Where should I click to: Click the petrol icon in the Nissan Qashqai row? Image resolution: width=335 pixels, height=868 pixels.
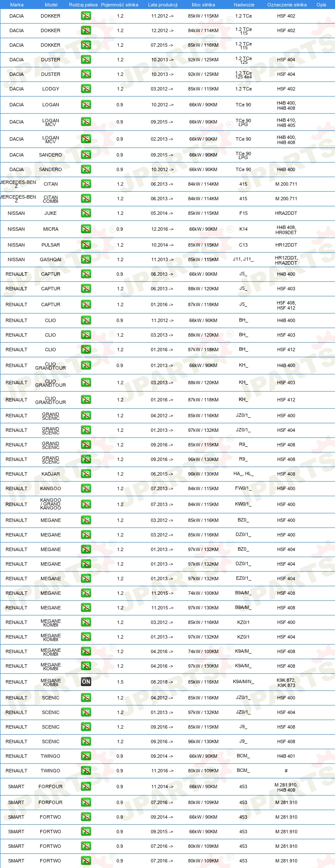tap(86, 259)
